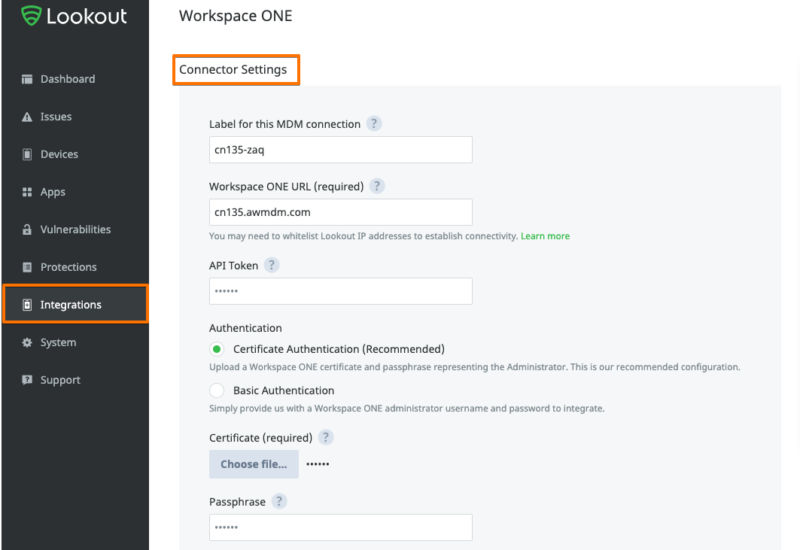Open the Vulnerabilities section
Image resolution: width=800 pixels, height=550 pixels.
tap(76, 230)
